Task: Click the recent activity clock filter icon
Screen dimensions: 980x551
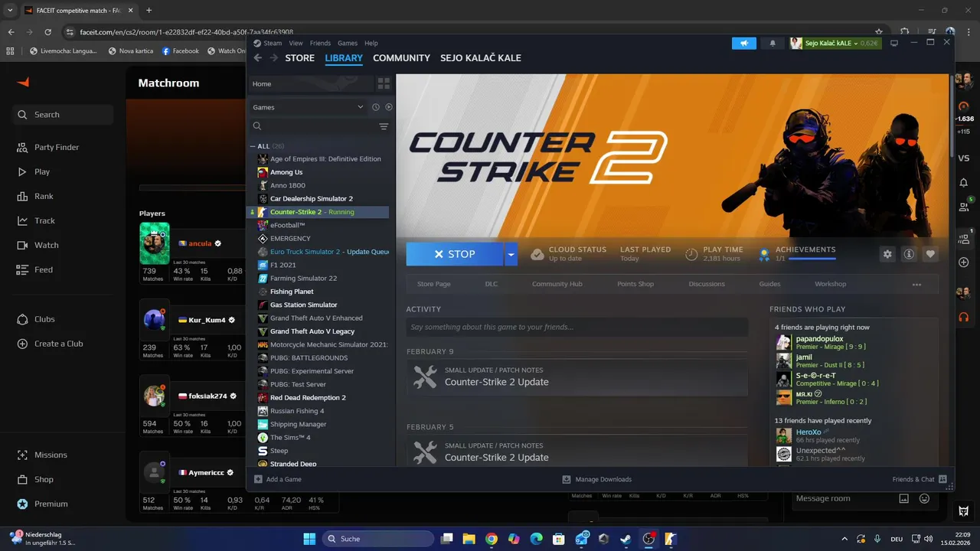Action: (x=376, y=107)
